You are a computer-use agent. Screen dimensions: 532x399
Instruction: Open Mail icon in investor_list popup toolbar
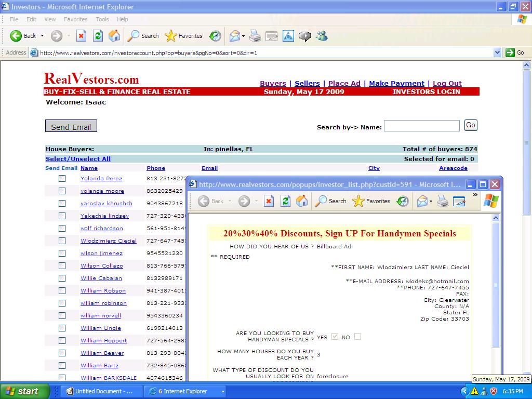[422, 201]
